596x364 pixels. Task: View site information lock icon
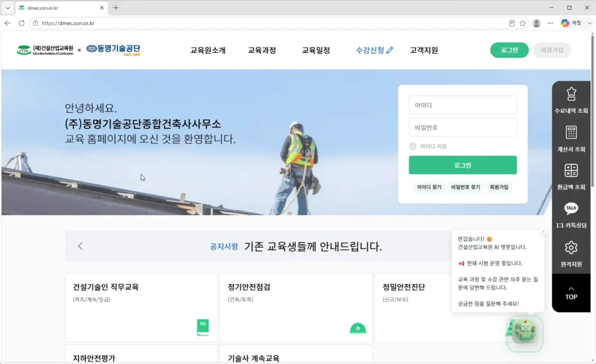[36, 23]
